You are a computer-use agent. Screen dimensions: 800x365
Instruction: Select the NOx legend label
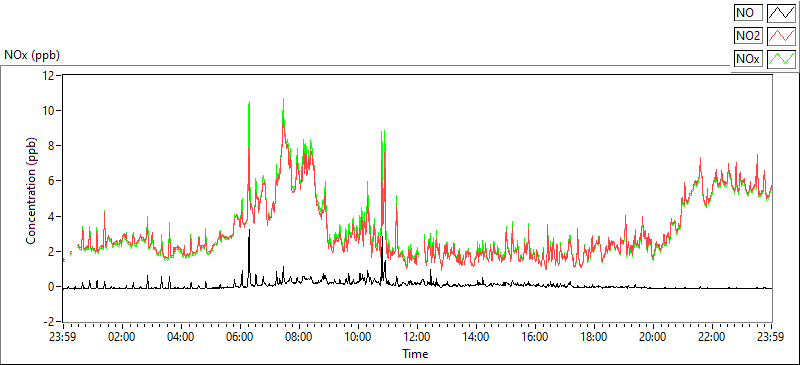[x=748, y=59]
